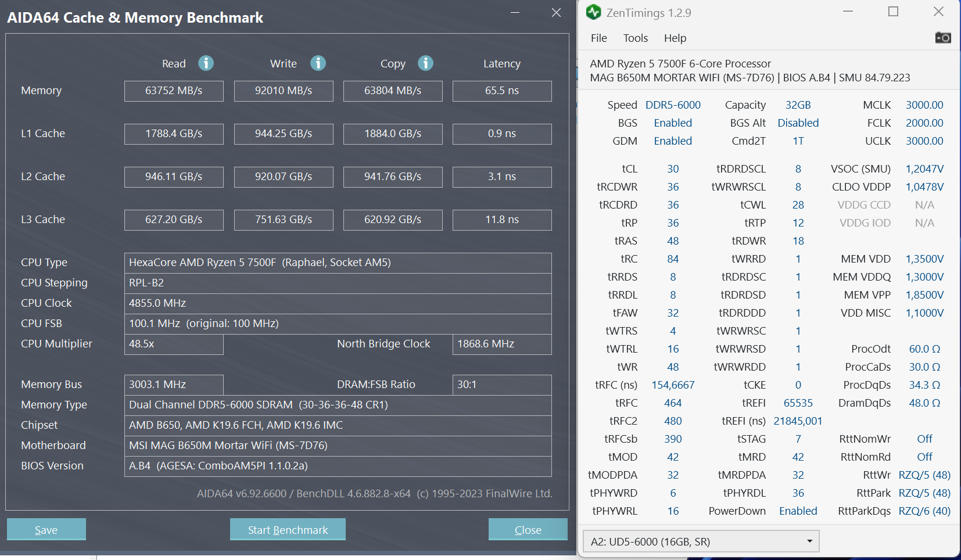This screenshot has height=560, width=961.
Task: Select the L2 Cache Write value 920.07 GB/s
Action: click(284, 177)
